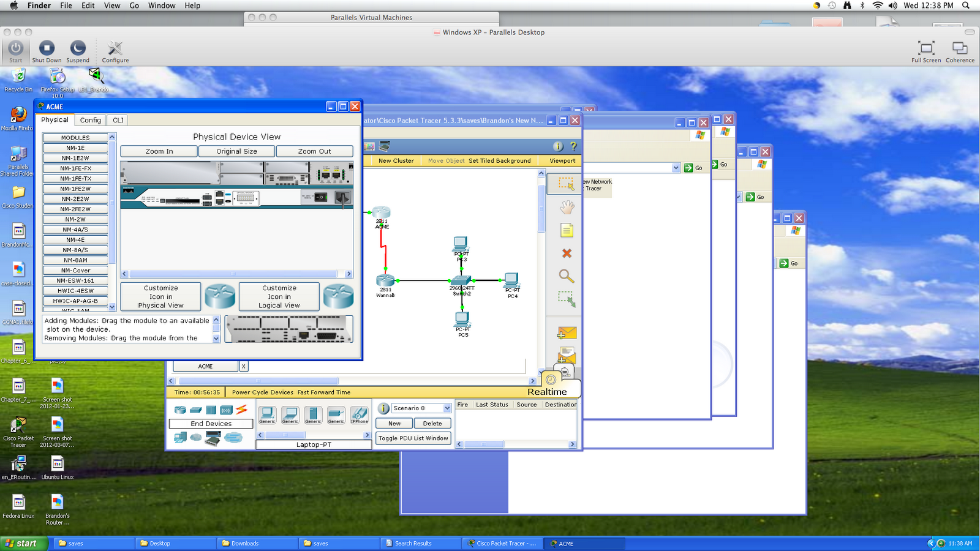Open the Physical tab in ACME window

tap(55, 120)
